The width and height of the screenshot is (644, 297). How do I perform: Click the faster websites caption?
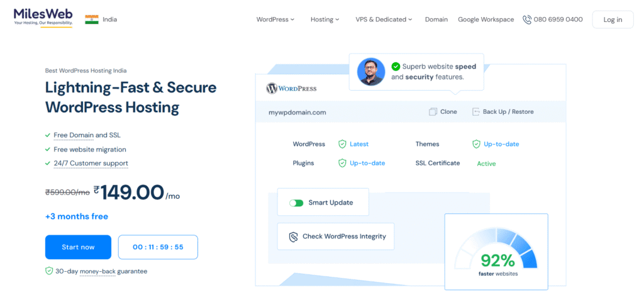pos(498,274)
